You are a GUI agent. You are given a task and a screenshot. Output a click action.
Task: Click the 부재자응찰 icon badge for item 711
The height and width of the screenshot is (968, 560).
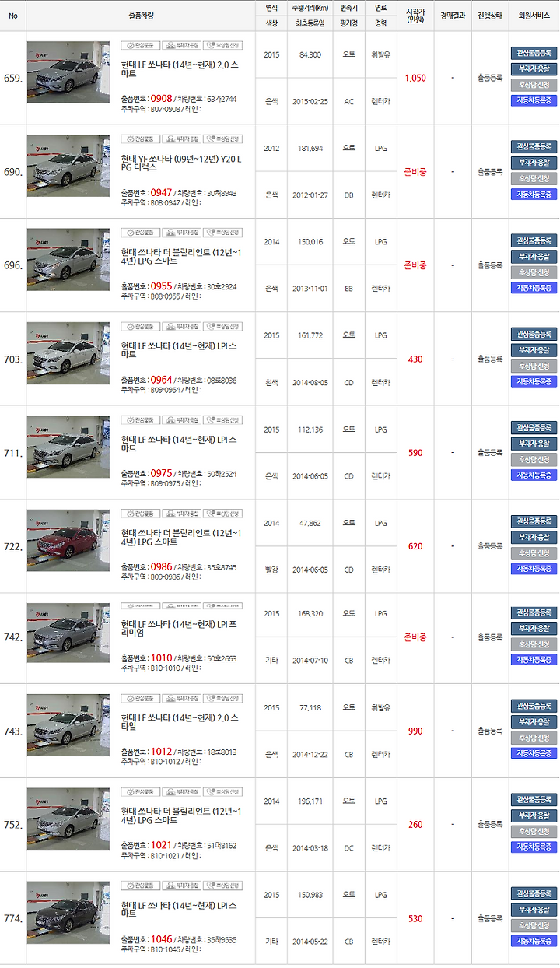pos(181,420)
